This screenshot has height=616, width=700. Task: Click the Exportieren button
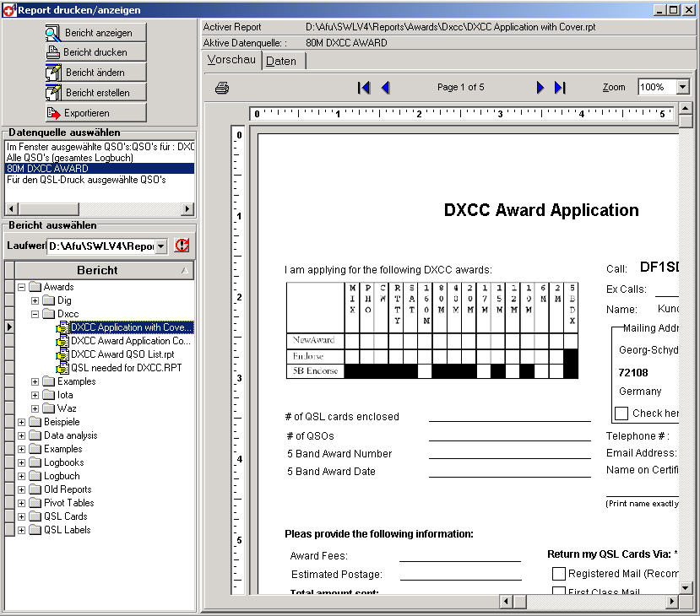(95, 112)
